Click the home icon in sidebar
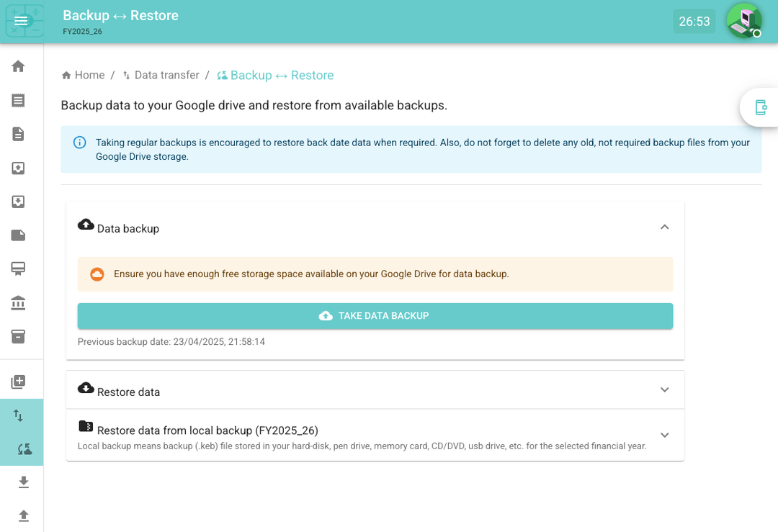778x532 pixels. coord(19,66)
